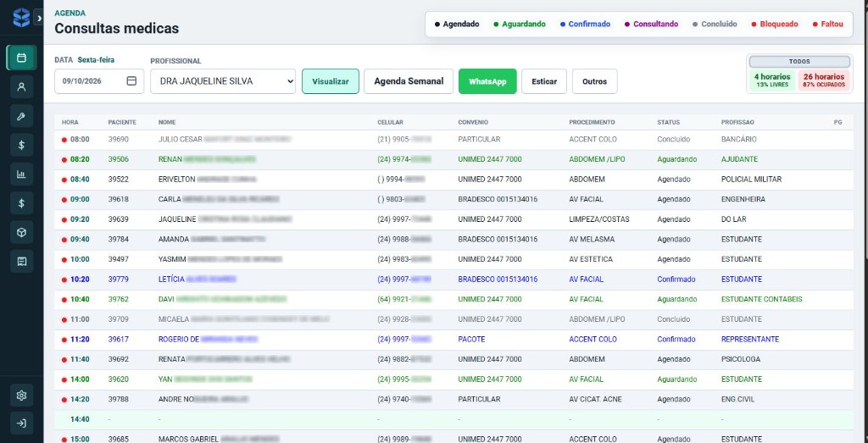
Task: Select the Aguardando status legend
Action: click(520, 25)
